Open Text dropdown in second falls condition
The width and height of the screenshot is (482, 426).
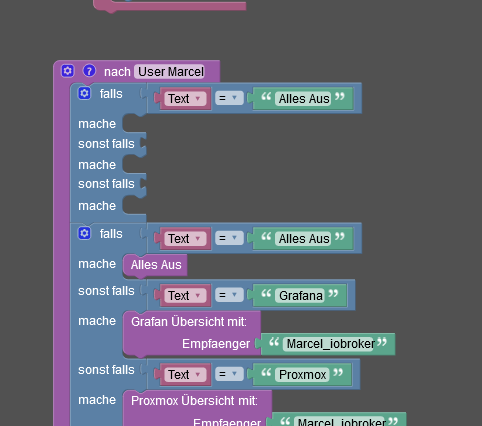coord(185,239)
